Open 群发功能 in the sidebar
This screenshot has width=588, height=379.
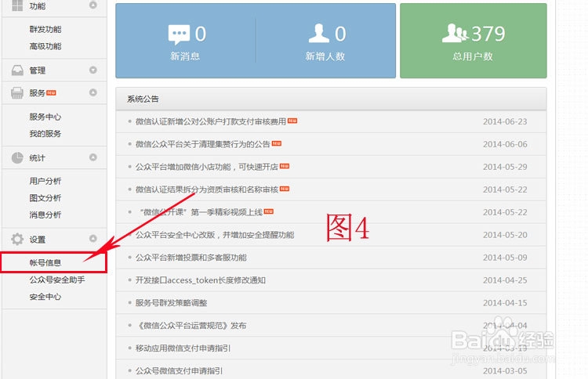(45, 29)
